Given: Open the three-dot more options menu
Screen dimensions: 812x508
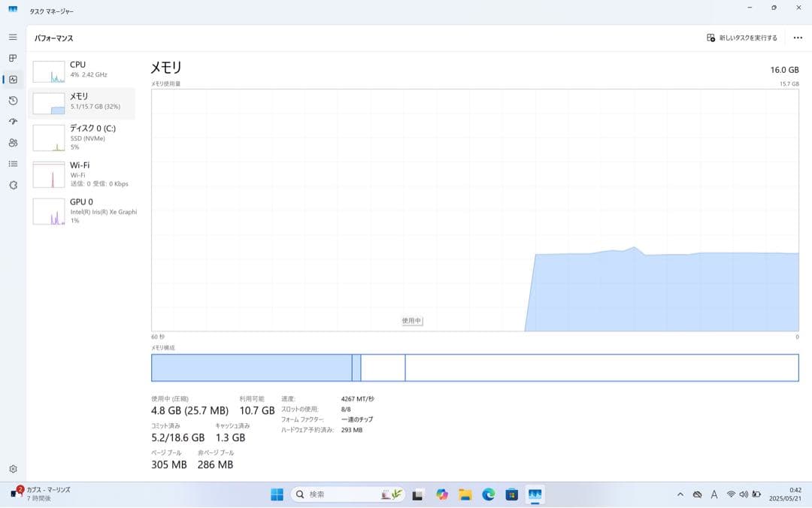Looking at the screenshot, I should tap(798, 38).
